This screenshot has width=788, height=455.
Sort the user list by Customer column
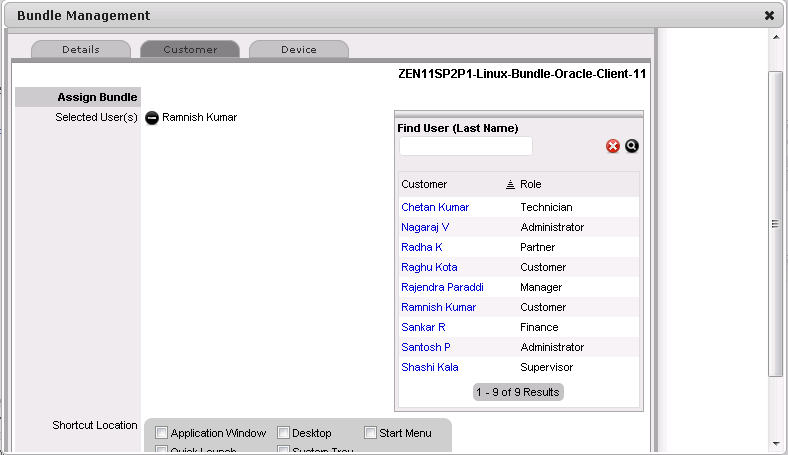click(x=424, y=185)
